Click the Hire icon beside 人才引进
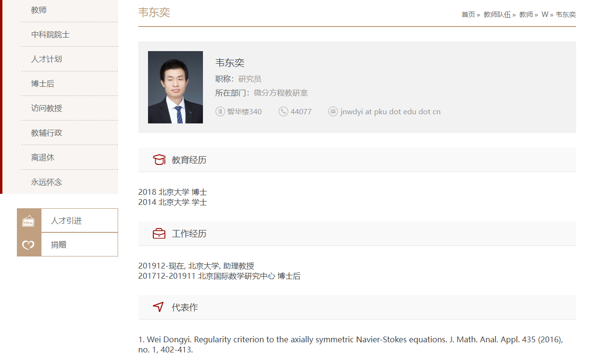 [29, 221]
